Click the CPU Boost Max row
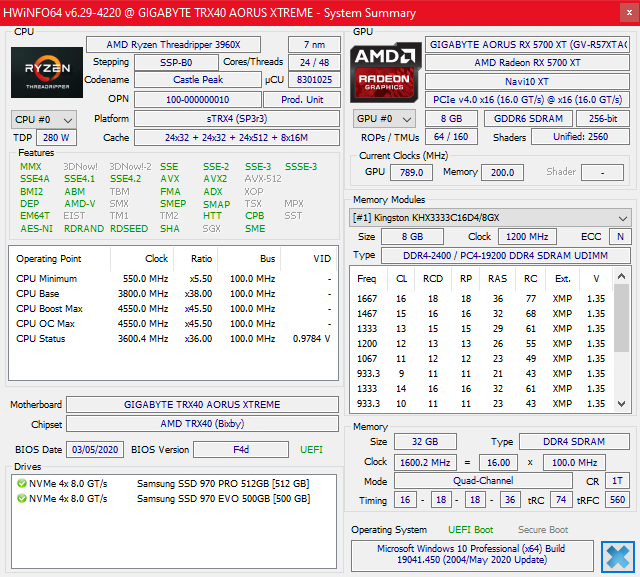 click(x=173, y=309)
